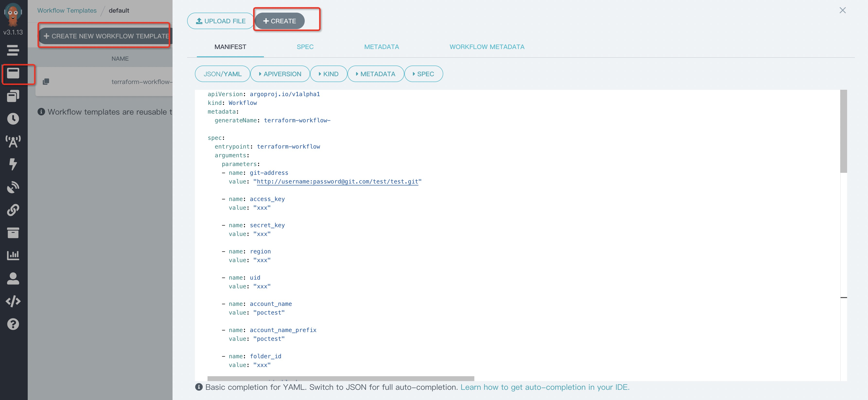Image resolution: width=868 pixels, height=400 pixels.
Task: Open Event Sources lightning bolt icon
Action: tap(13, 164)
